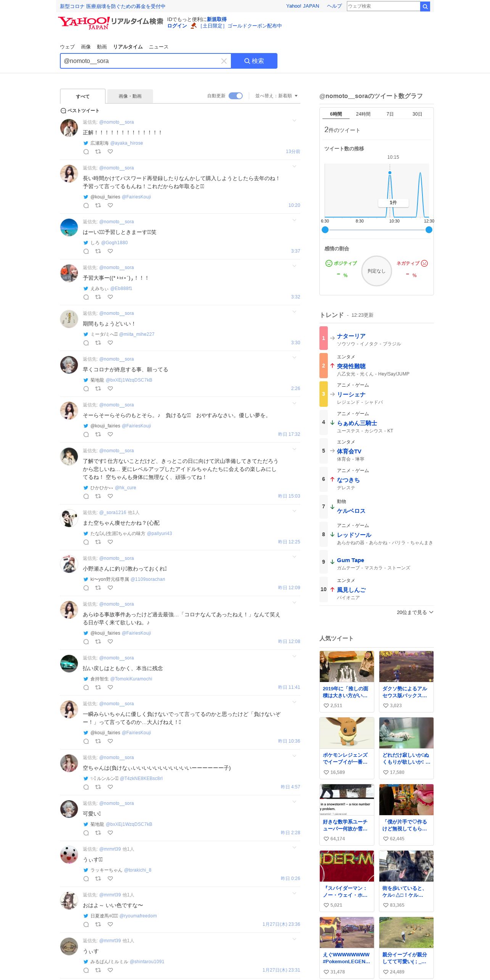Screen dimensions: 490x980
Task: Retweet the 10:20 tweet by @kouji_fairies
Action: [98, 205]
